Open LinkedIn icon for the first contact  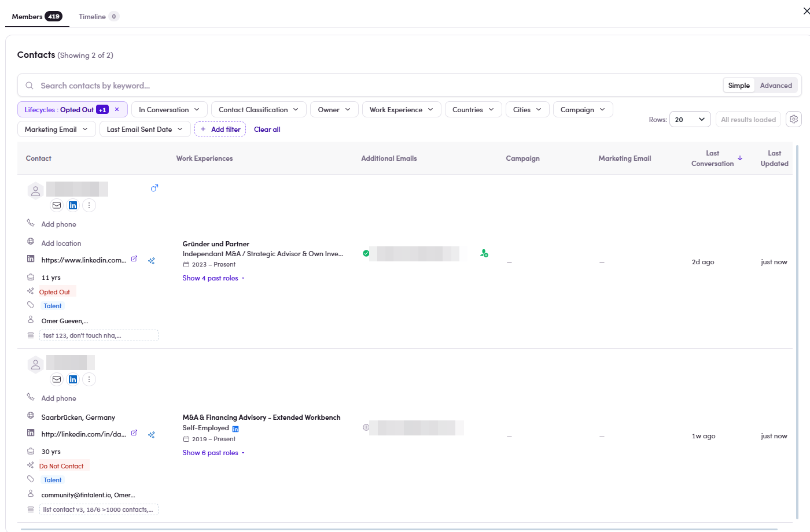coord(73,205)
